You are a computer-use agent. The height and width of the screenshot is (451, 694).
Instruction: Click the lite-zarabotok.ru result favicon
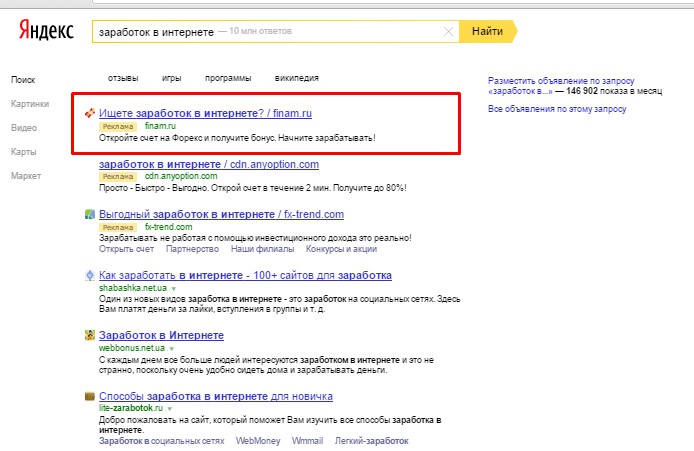[x=89, y=396]
